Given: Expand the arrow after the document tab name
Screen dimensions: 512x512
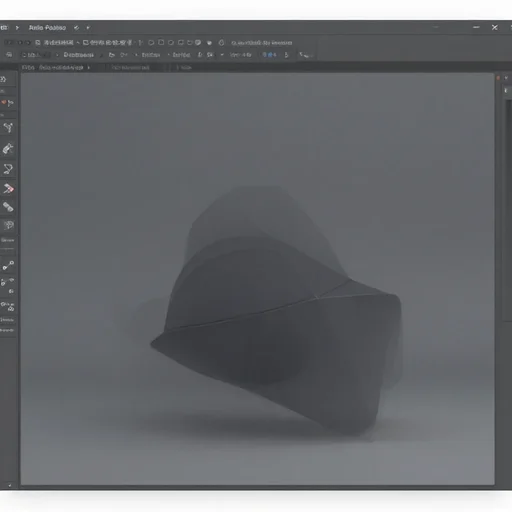Looking at the screenshot, I should pyautogui.click(x=89, y=67).
